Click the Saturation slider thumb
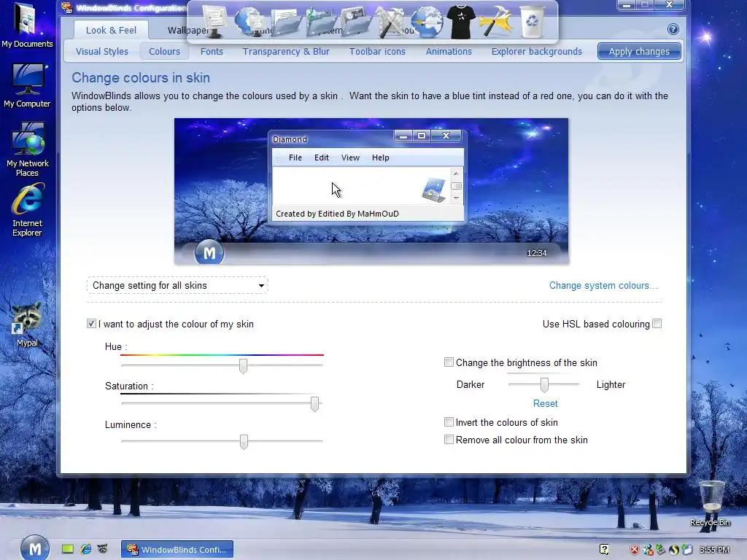 point(314,404)
